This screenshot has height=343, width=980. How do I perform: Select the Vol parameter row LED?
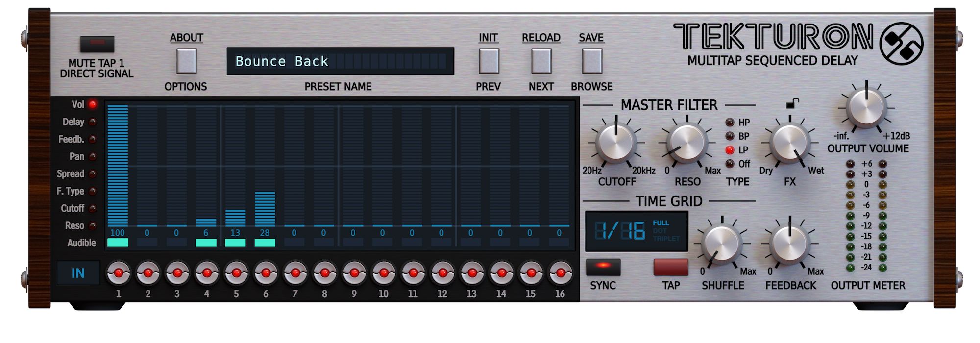point(92,104)
